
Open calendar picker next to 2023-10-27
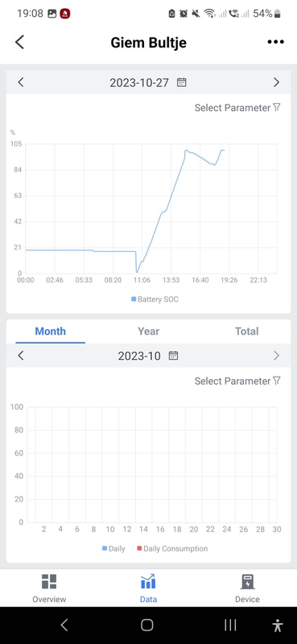tap(182, 83)
